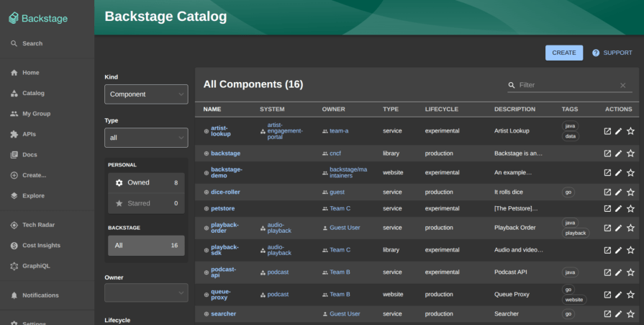Image resolution: width=644 pixels, height=325 pixels.
Task: Star the dice-roller component
Action: click(631, 192)
